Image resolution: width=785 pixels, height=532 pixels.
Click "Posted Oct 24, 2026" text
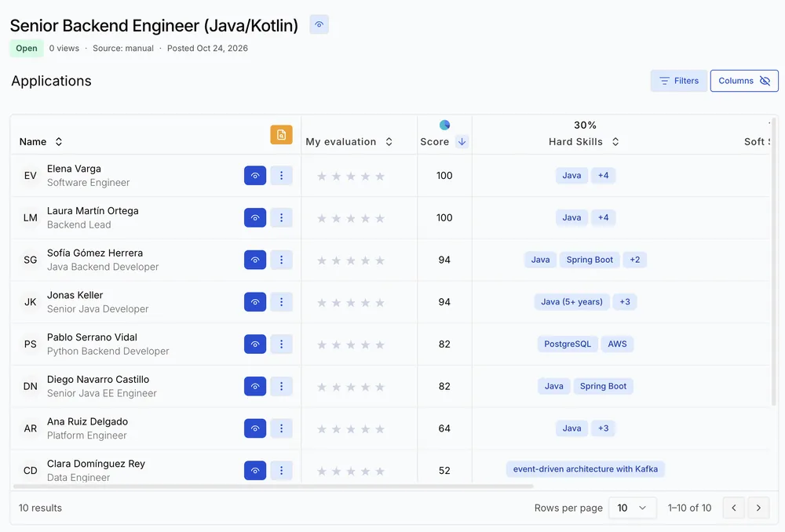click(x=207, y=48)
